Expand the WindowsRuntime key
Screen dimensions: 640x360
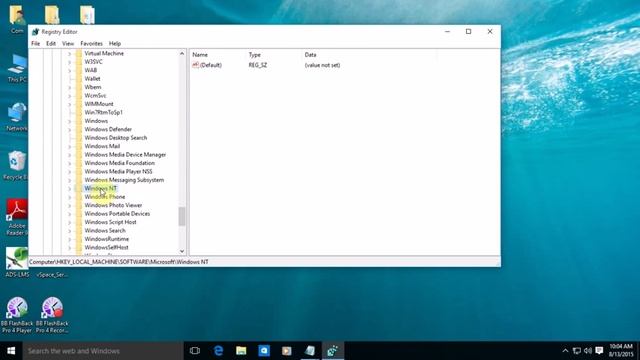pyautogui.click(x=69, y=239)
